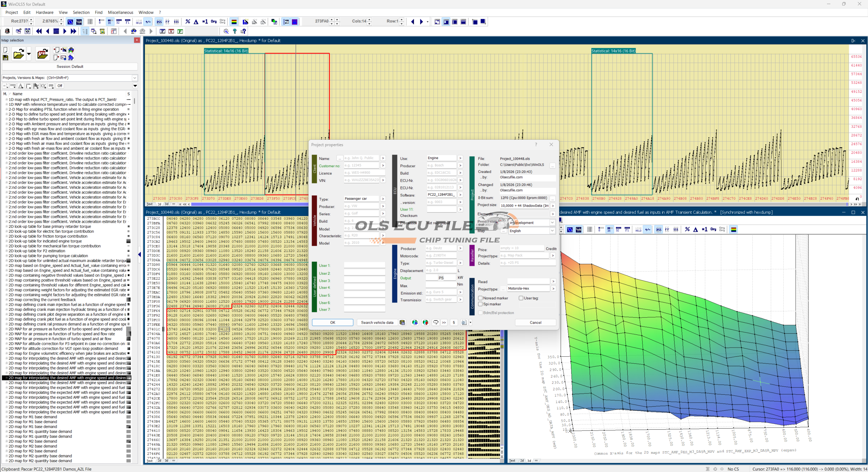Click the rainbow color-scale toolbar icon
The height and width of the screenshot is (472, 868).
(x=234, y=22)
